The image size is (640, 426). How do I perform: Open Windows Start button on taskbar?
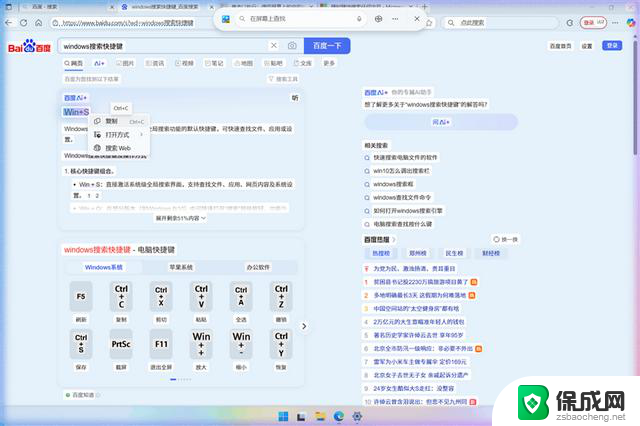click(283, 416)
